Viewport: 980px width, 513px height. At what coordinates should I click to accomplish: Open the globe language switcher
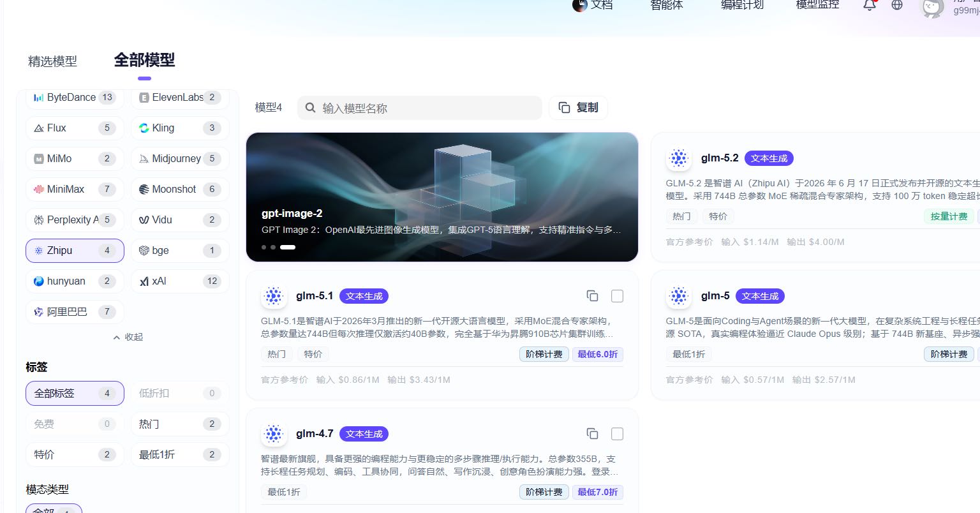point(897,5)
